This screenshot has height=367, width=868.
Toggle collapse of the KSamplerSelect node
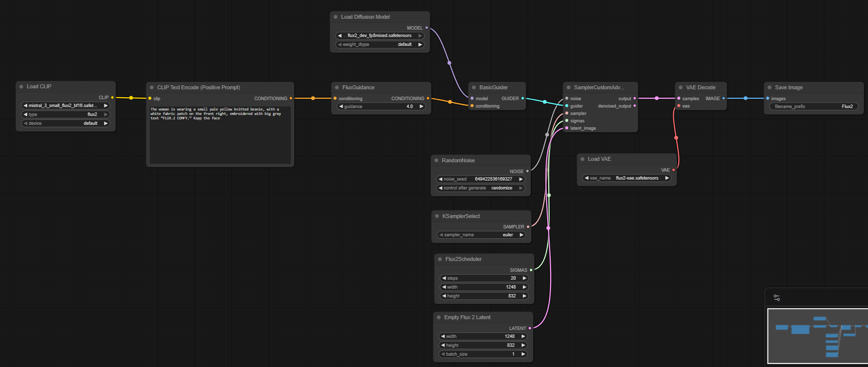click(x=437, y=216)
